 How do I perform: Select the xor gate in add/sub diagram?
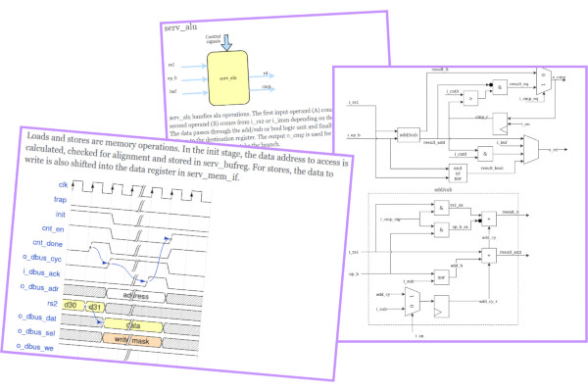[x=441, y=277]
